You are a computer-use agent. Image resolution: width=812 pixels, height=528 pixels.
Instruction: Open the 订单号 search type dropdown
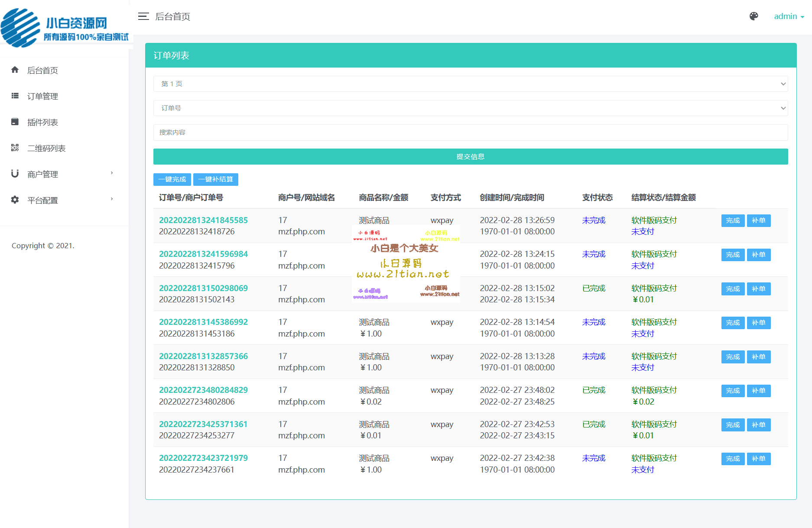pyautogui.click(x=470, y=108)
